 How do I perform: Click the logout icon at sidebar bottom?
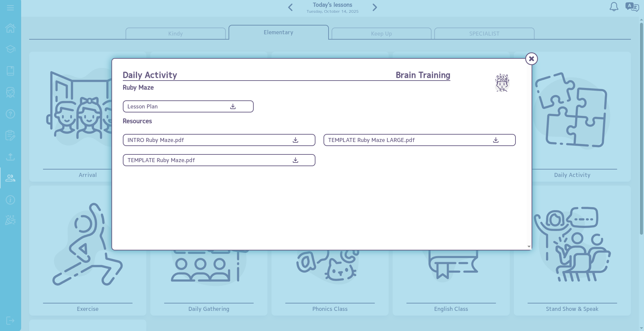point(10,321)
